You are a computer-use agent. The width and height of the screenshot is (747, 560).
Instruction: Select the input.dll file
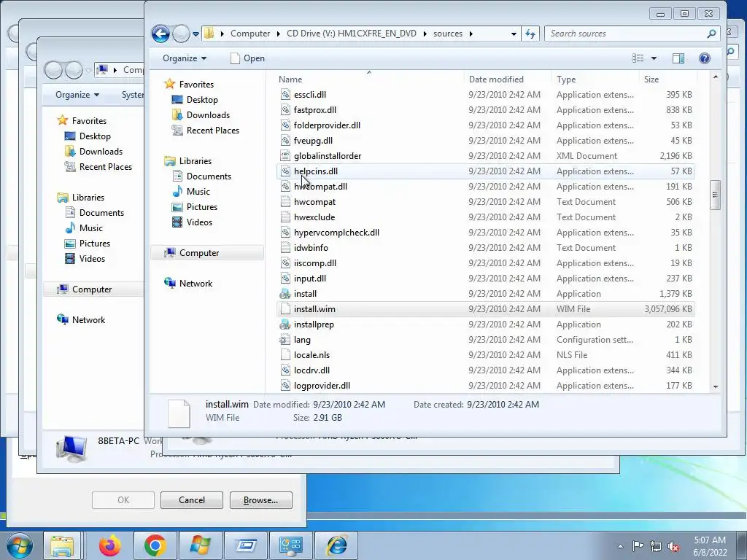309,278
